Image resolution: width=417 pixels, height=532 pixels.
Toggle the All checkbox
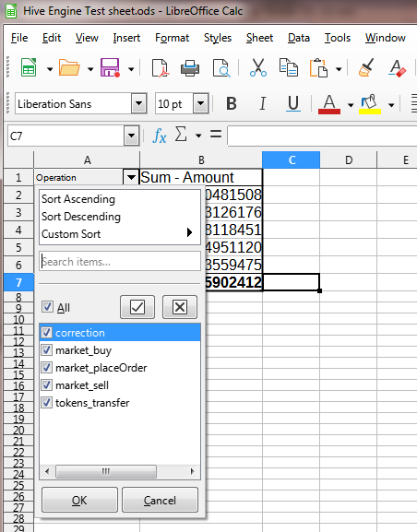pyautogui.click(x=47, y=307)
